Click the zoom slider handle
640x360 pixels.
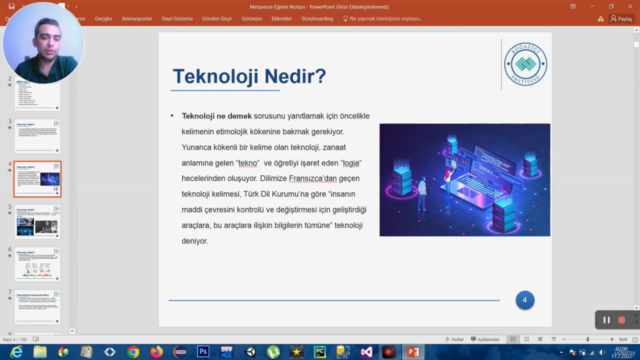[x=588, y=339]
